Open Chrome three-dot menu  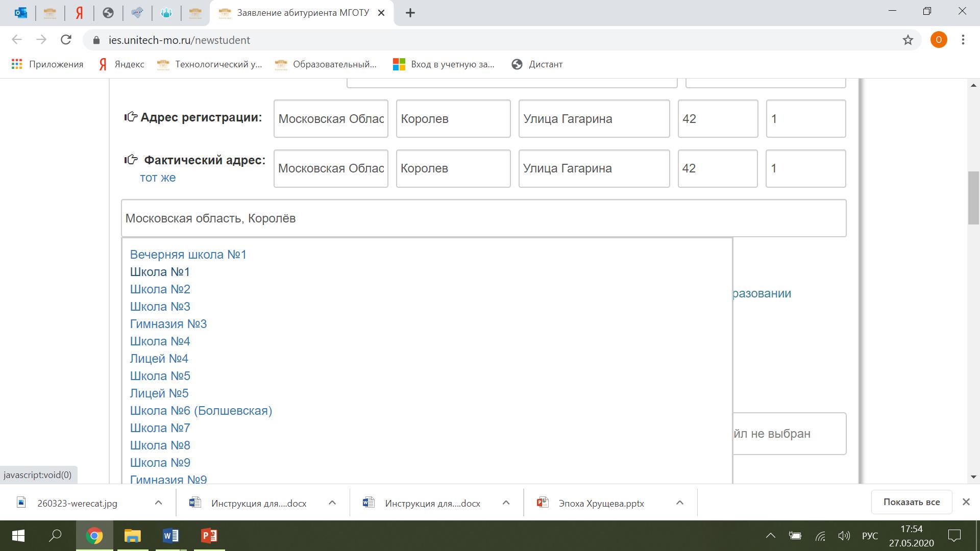963,40
